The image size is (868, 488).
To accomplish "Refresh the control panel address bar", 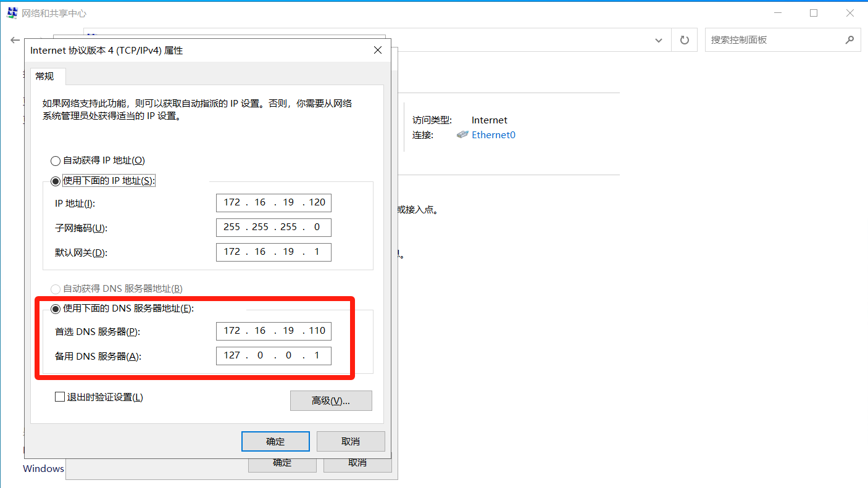I will [x=684, y=40].
